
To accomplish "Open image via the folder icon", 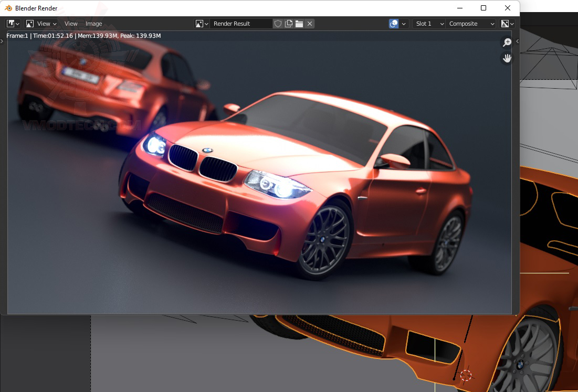I will pos(299,24).
